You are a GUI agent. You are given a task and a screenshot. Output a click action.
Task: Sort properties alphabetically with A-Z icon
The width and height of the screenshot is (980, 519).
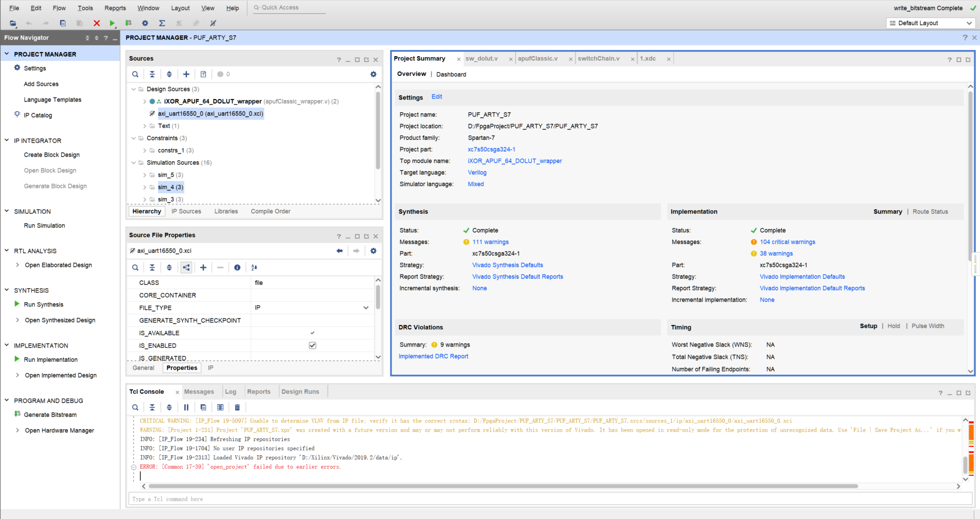pyautogui.click(x=254, y=267)
